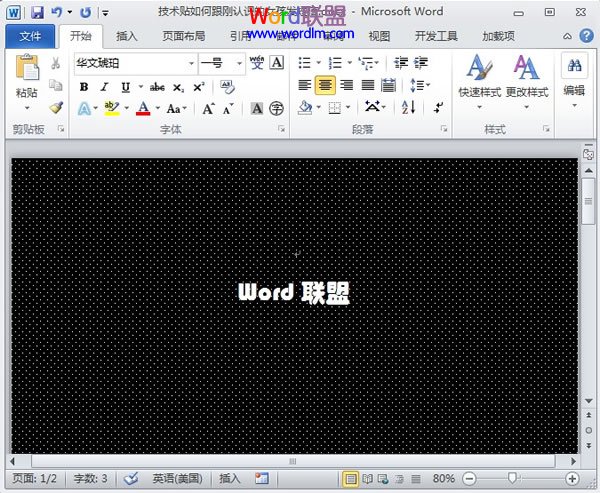Click the Copy icon
Viewport: 600px width, 493px height.
(x=56, y=85)
